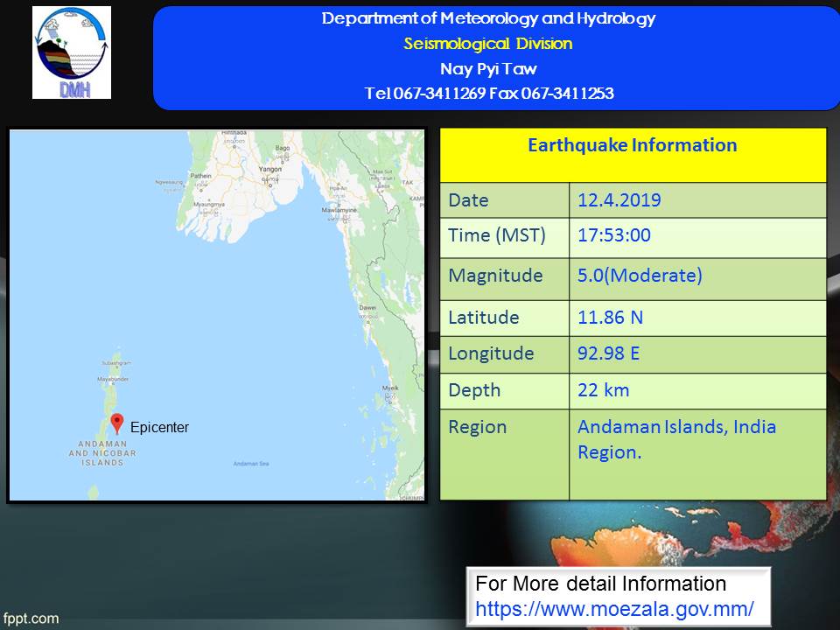Click Mawlamyine label on the map
The image size is (840, 630).
point(339,210)
